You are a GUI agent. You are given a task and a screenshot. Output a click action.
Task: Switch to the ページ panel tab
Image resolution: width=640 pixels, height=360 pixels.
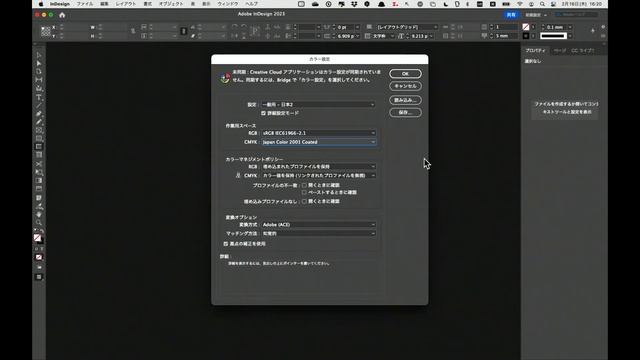pos(560,51)
